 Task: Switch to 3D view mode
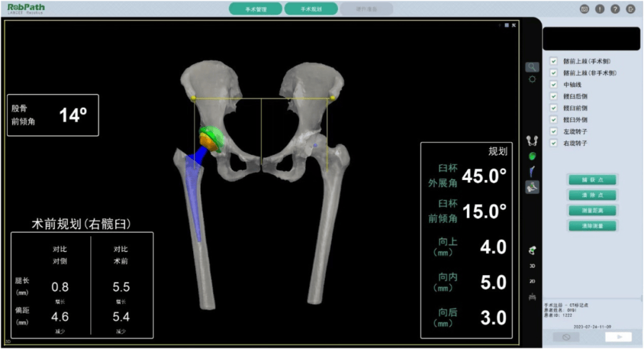tap(532, 266)
